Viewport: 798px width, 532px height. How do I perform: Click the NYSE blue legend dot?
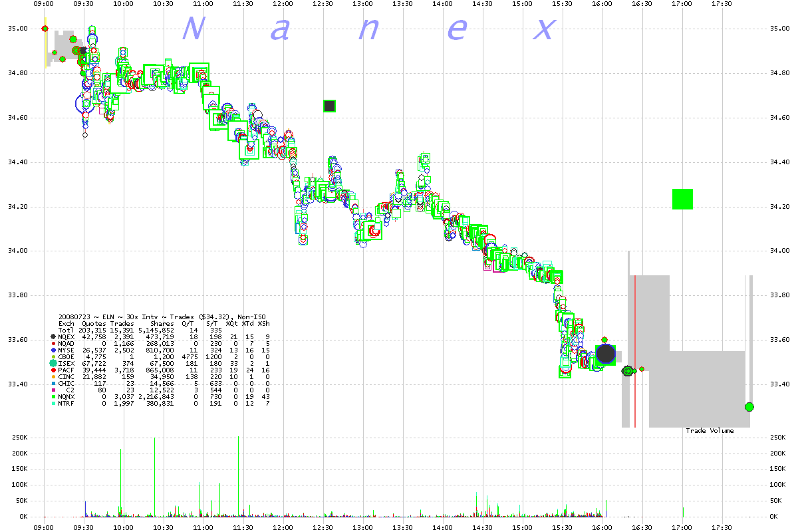54,350
